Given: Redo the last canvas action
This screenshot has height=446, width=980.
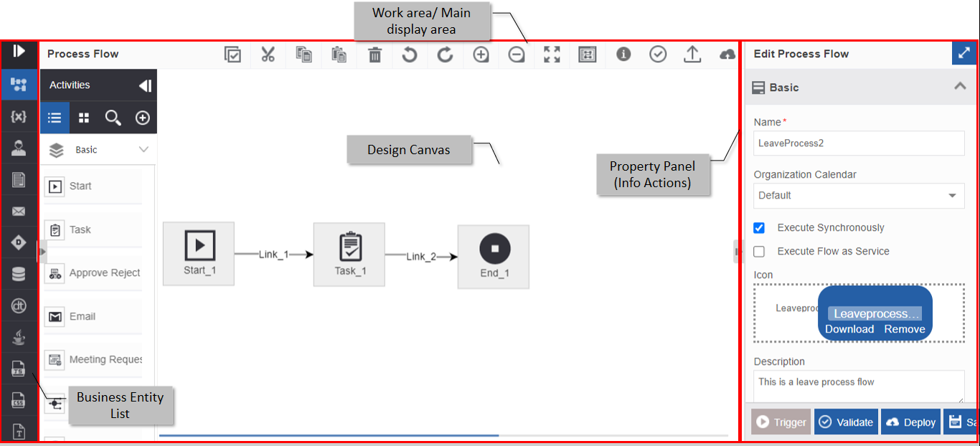Looking at the screenshot, I should pos(446,54).
